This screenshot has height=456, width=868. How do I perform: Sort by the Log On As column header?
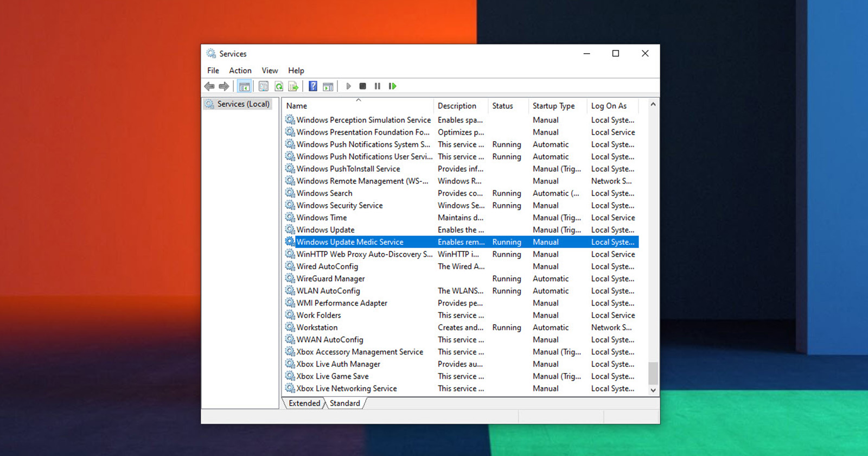point(613,106)
